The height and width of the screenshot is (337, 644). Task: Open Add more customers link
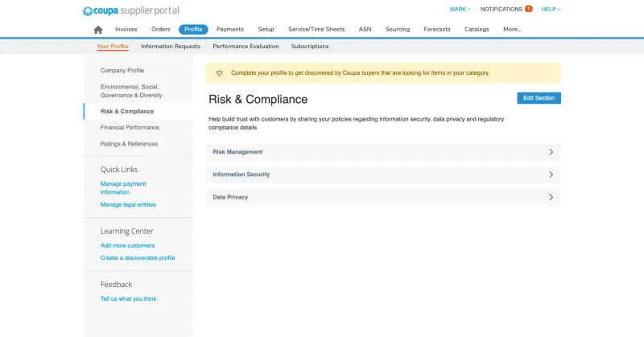point(127,245)
